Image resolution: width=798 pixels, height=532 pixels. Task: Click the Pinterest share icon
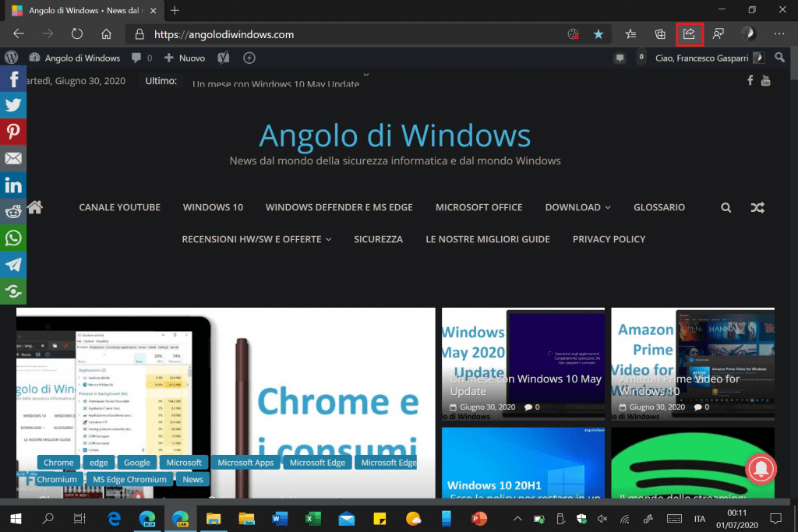pos(13,132)
